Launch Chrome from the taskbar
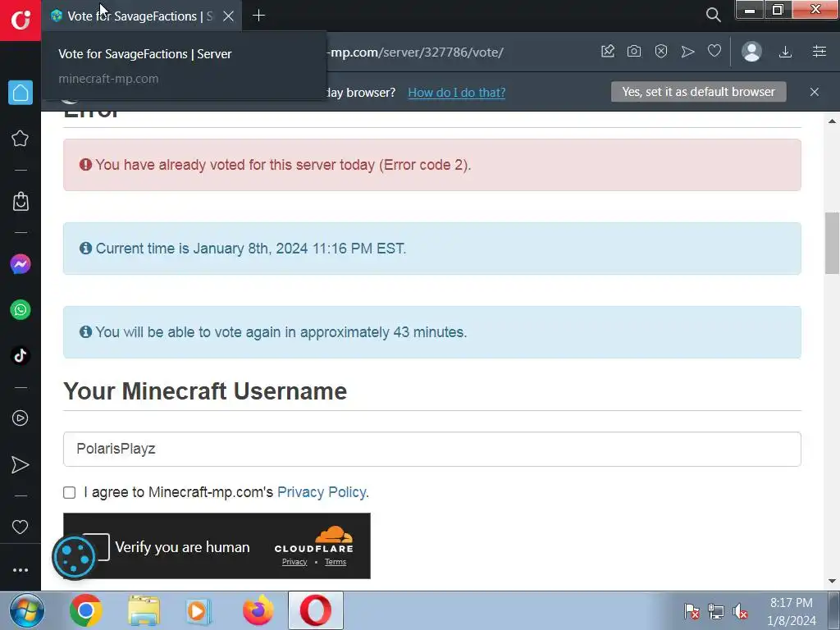Viewport: 840px width, 630px height. (x=85, y=610)
